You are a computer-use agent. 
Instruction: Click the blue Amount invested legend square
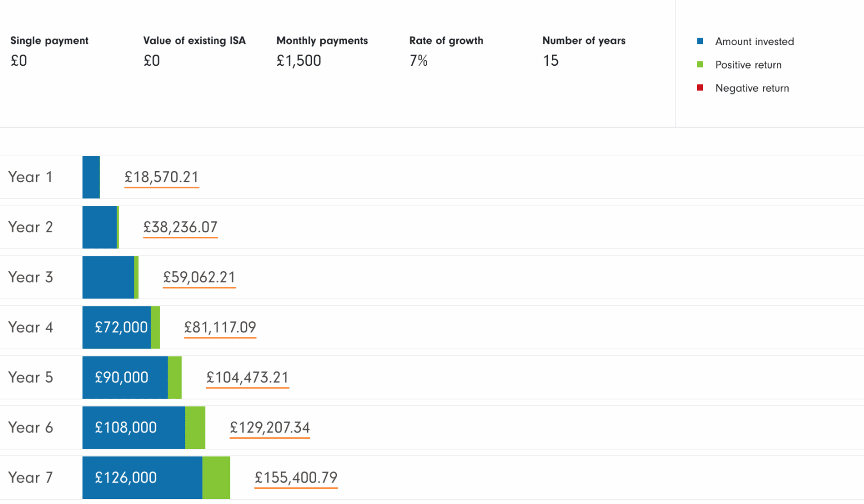click(699, 41)
